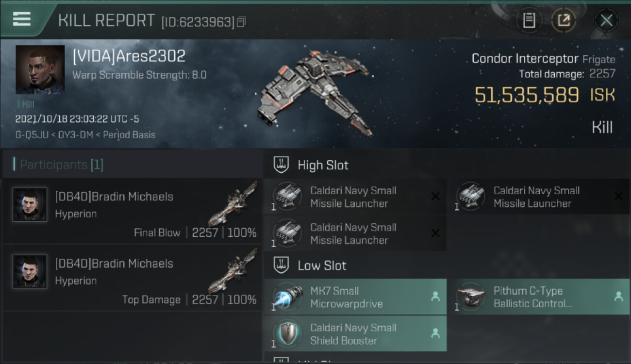The height and width of the screenshot is (364, 631).
Task: Share the kill report via export icon
Action: (x=564, y=20)
